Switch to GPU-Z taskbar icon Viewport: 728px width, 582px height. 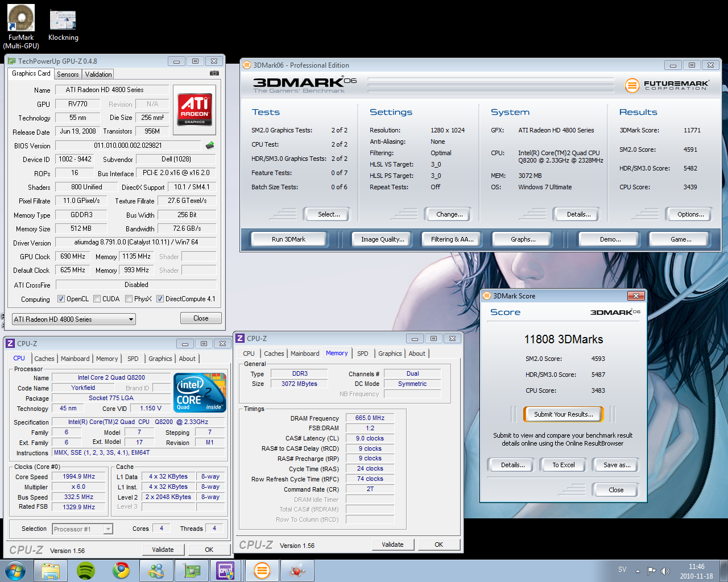(192, 571)
